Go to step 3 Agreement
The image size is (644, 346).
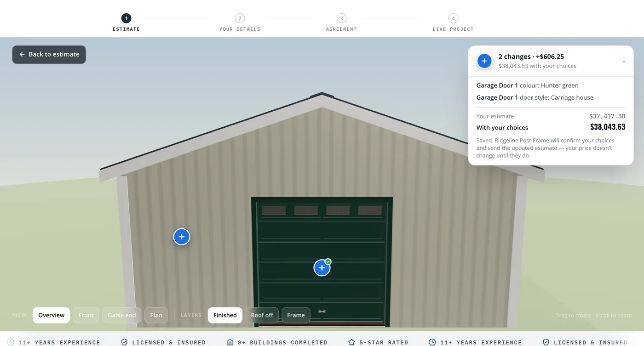[341, 22]
